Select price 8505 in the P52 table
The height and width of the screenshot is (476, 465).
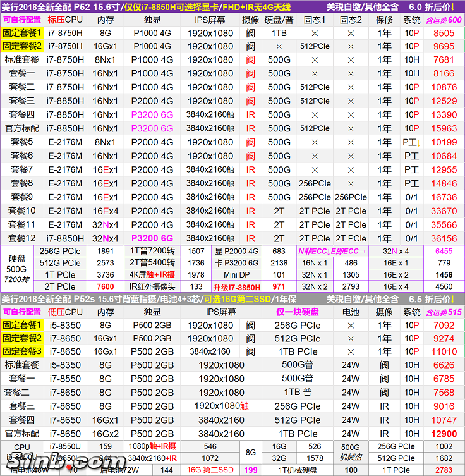tap(444, 33)
